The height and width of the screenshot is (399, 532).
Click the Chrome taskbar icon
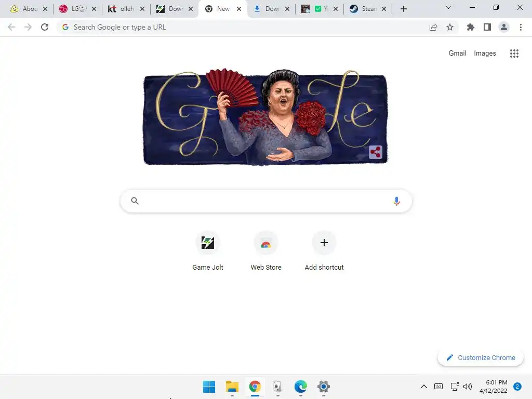(x=255, y=387)
